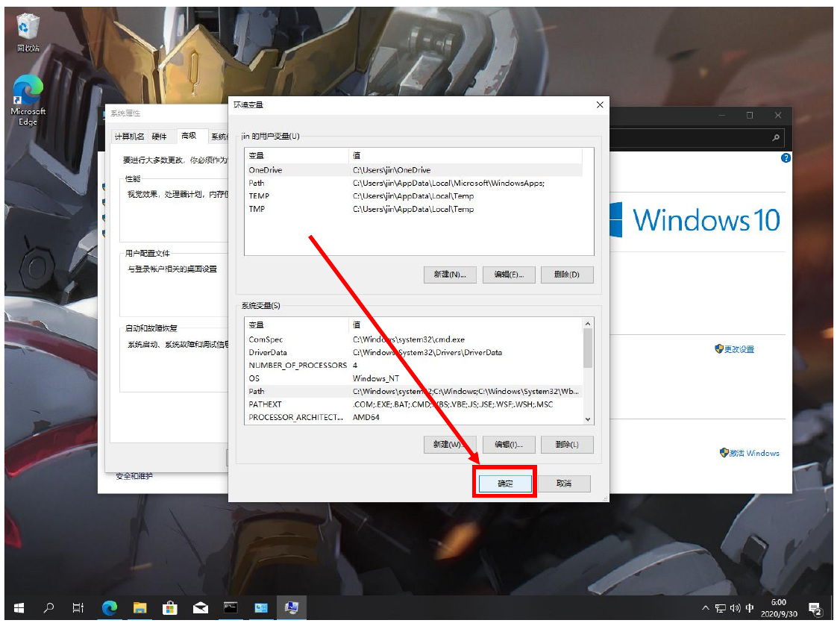This screenshot has height=629, width=840.
Task: Show hidden system tray icons
Action: [x=706, y=608]
